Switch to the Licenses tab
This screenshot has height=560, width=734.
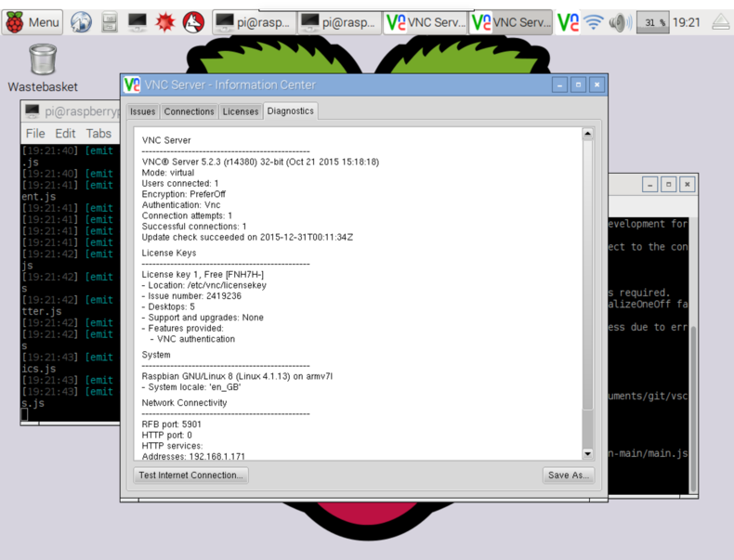(241, 111)
